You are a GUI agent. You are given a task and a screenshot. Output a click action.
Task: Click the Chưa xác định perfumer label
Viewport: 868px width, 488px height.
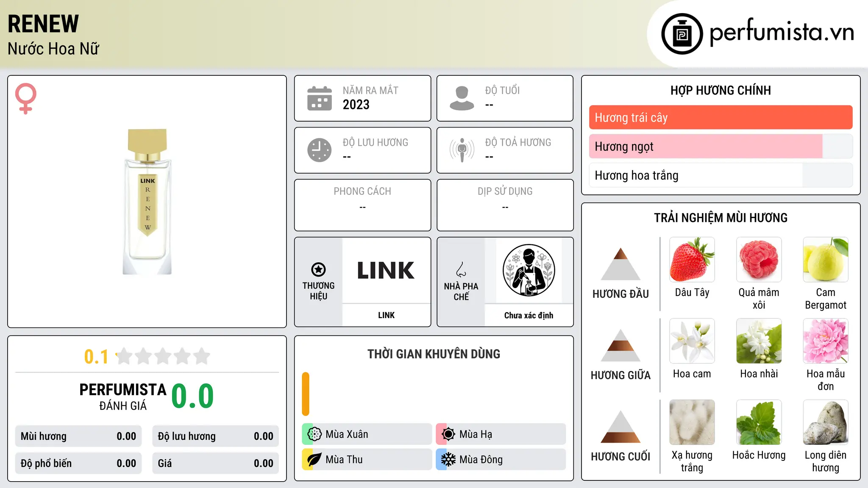click(x=529, y=315)
